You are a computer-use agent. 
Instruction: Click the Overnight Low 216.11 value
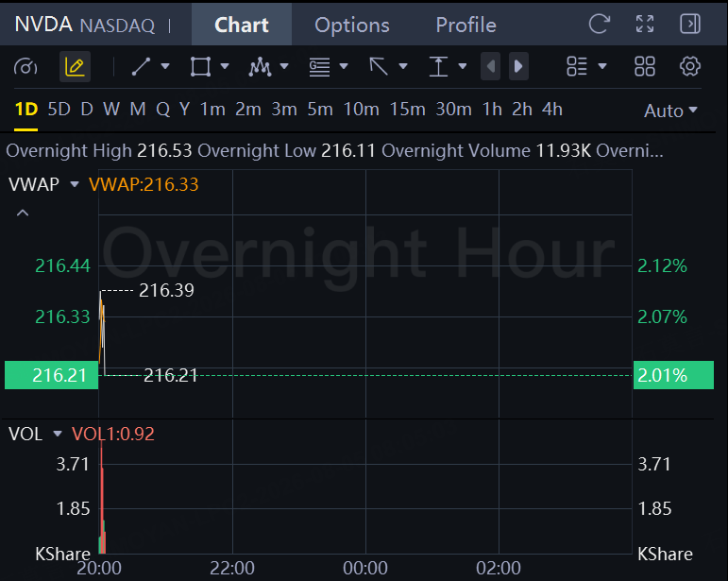point(348,151)
